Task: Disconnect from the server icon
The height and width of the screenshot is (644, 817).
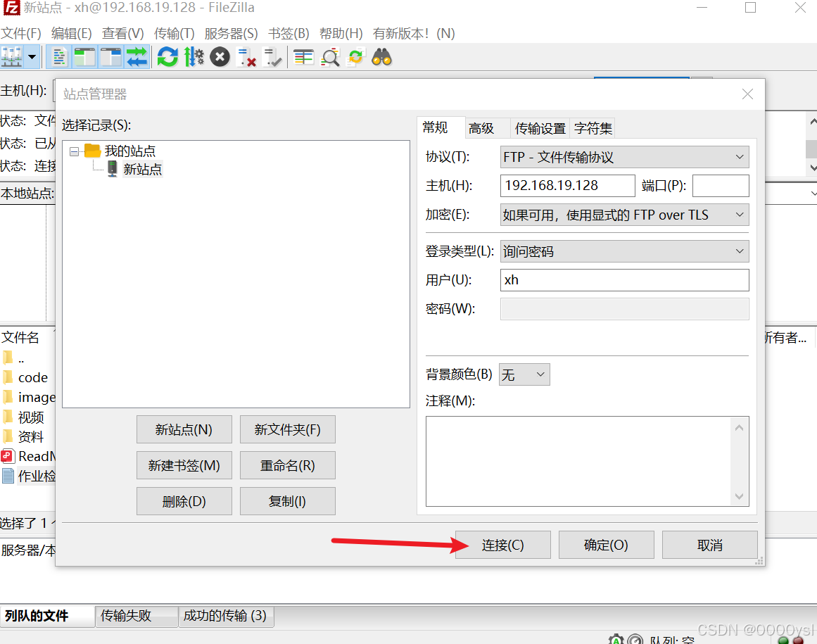Action: 246,57
